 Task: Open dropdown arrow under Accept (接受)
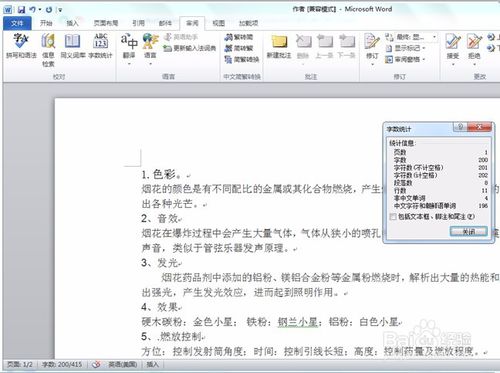coord(453,64)
